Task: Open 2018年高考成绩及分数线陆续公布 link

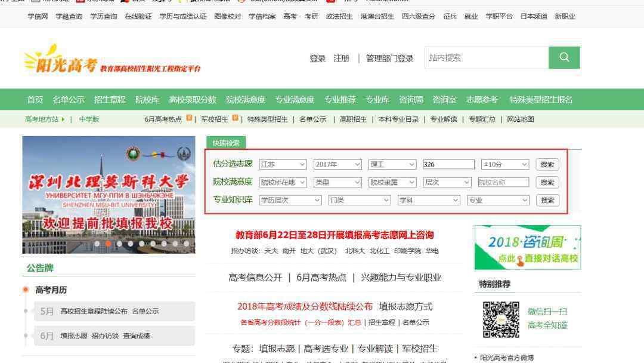Action: click(305, 307)
